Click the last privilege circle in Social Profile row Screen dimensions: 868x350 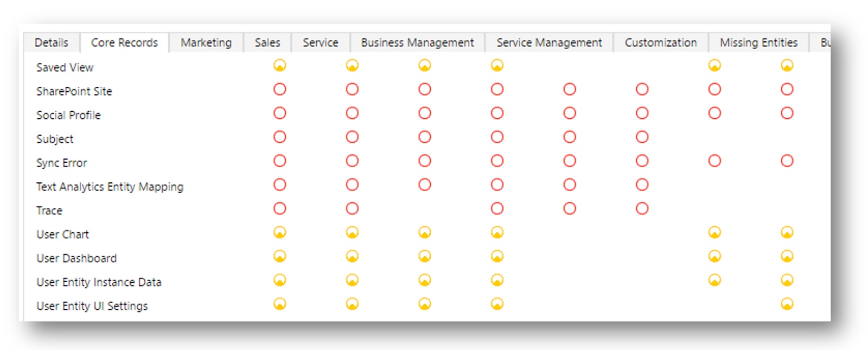pos(787,113)
